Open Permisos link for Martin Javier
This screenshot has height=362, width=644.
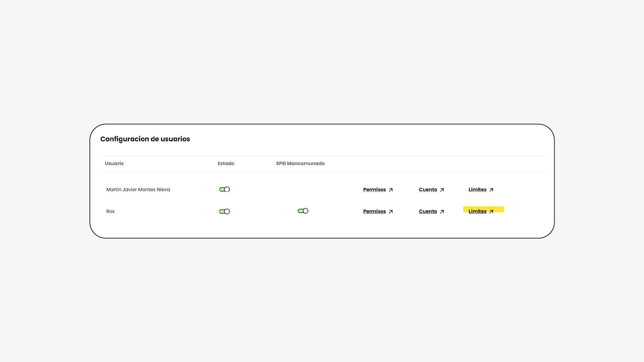pyautogui.click(x=374, y=190)
